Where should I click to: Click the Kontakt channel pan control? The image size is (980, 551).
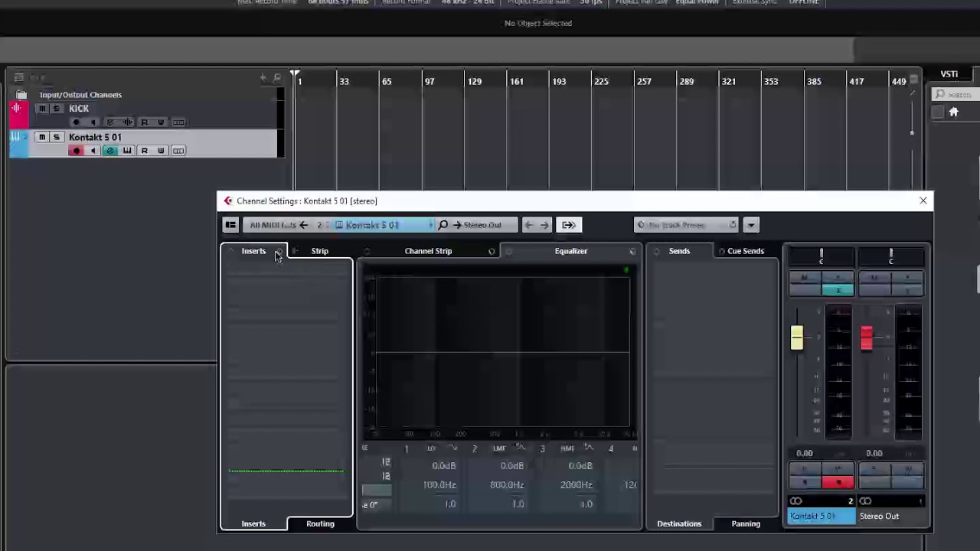821,257
